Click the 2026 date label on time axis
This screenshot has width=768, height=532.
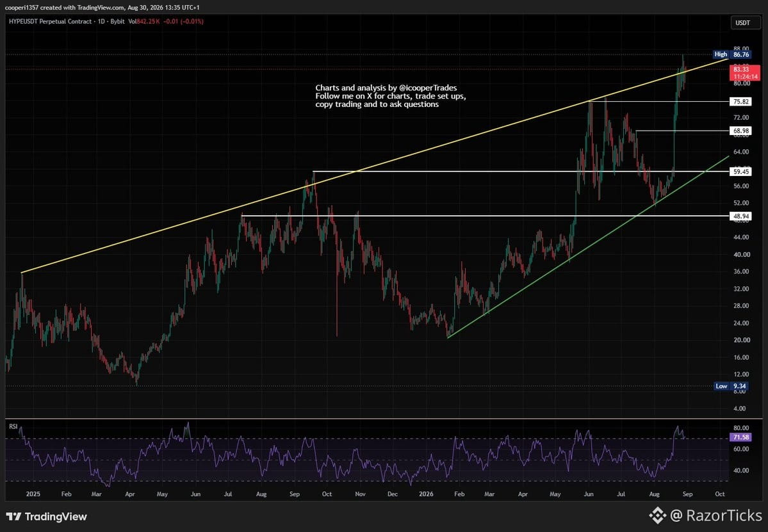click(426, 494)
